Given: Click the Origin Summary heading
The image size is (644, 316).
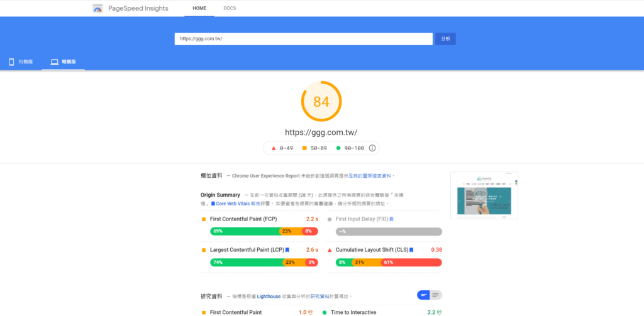Looking at the screenshot, I should click(x=220, y=195).
